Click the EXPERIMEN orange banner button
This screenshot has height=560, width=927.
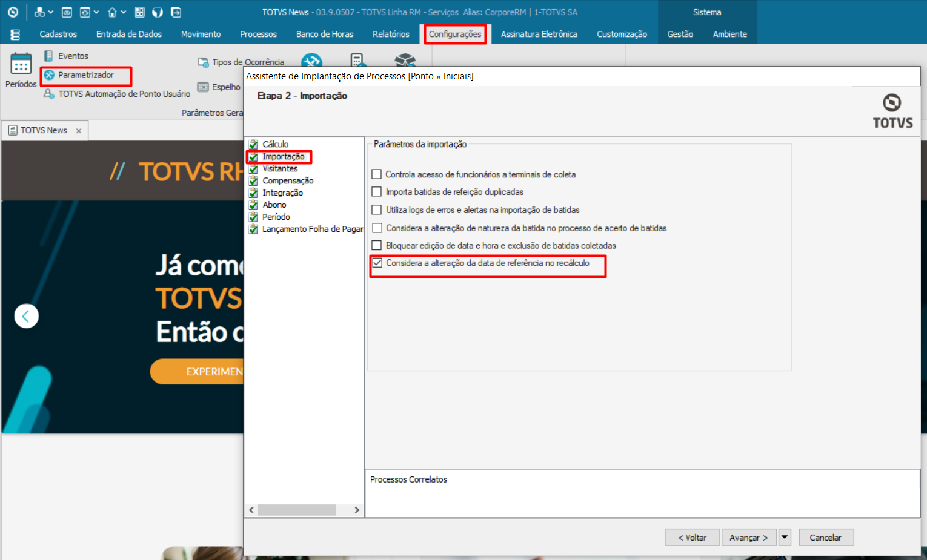point(197,372)
